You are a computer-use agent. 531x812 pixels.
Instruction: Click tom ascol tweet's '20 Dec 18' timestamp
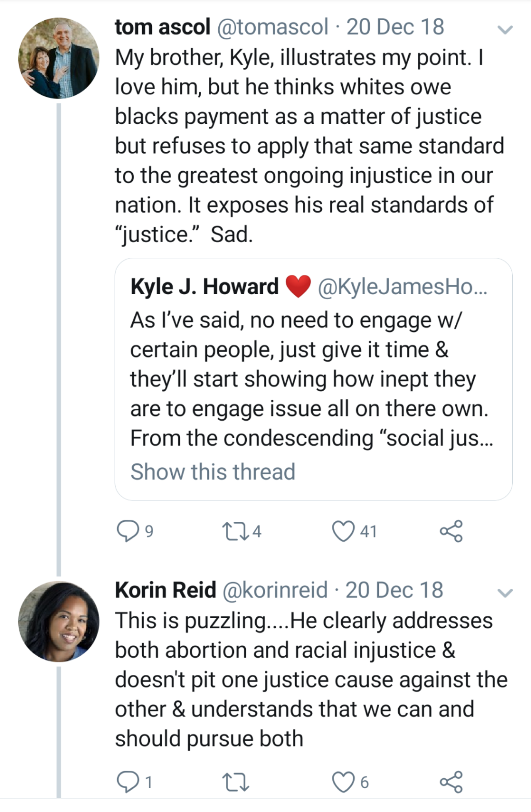coord(395,27)
